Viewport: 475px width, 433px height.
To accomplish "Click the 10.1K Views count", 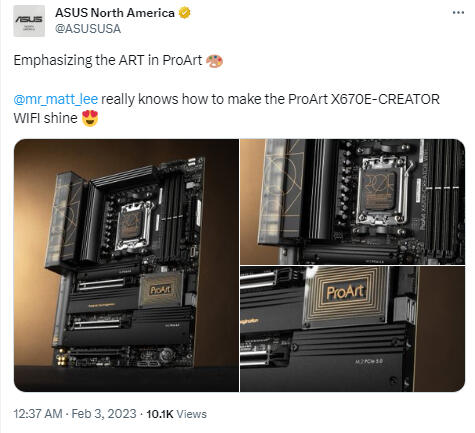I will [x=176, y=414].
